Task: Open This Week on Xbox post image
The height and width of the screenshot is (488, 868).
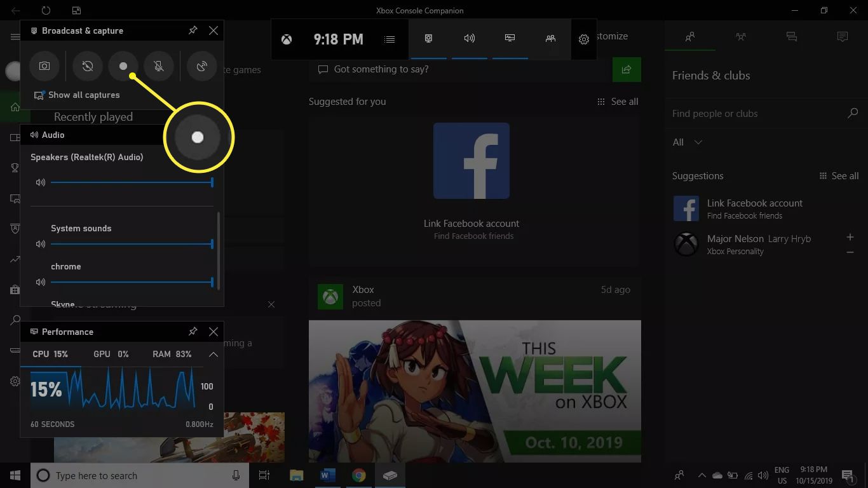Action: [475, 391]
